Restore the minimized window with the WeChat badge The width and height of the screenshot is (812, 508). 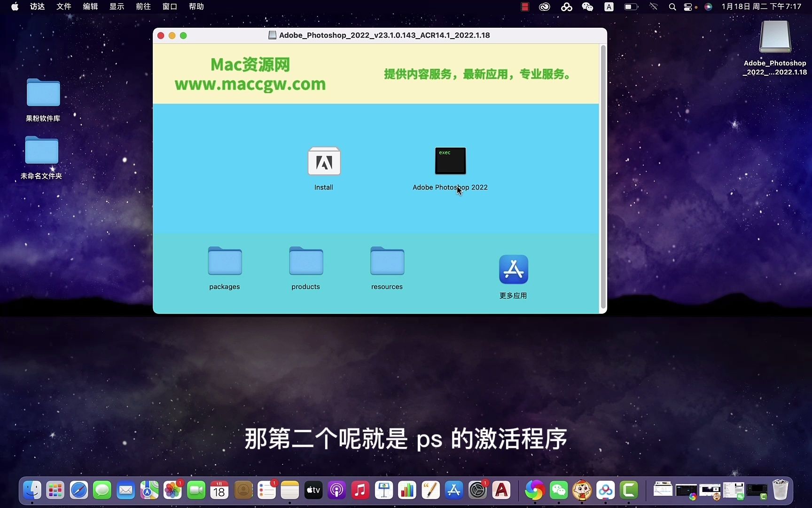point(734,491)
